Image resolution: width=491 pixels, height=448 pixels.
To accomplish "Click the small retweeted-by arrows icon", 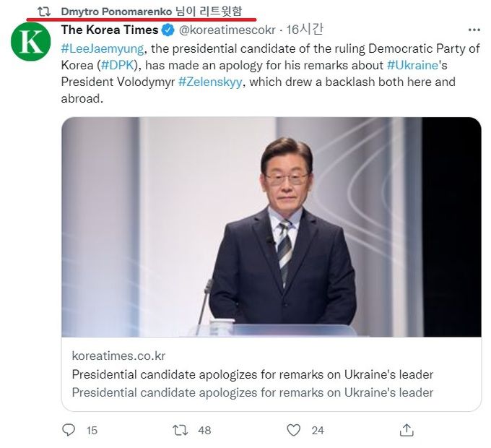I will (x=43, y=12).
